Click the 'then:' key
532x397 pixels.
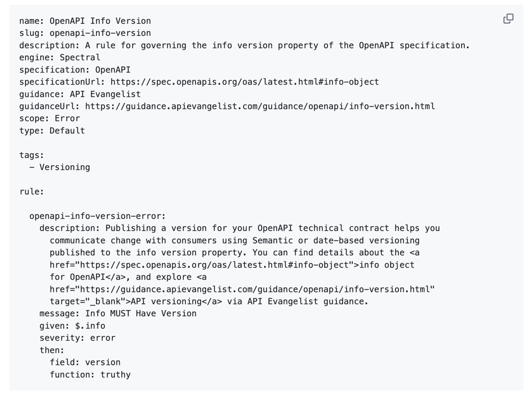(52, 350)
